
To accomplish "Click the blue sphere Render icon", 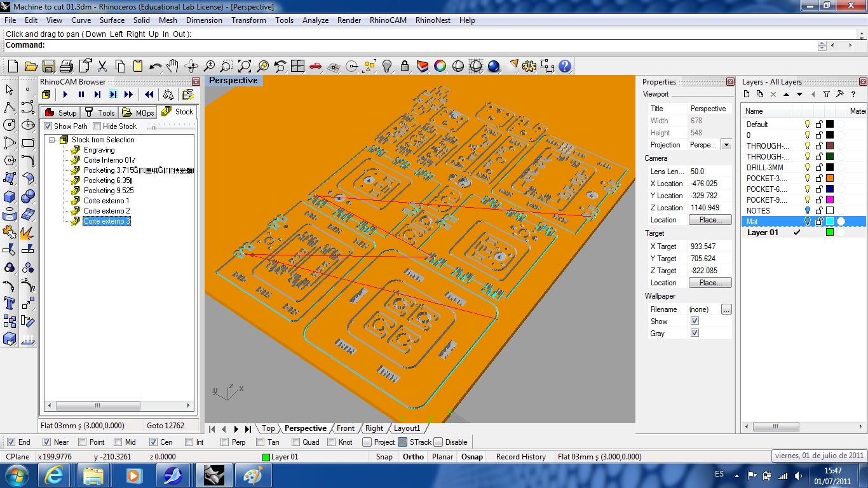I will [494, 66].
